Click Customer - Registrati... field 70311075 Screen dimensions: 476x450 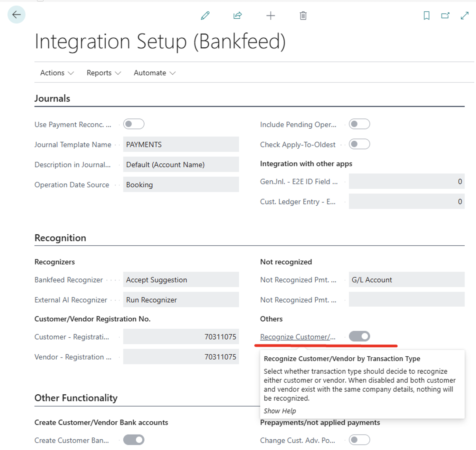181,337
